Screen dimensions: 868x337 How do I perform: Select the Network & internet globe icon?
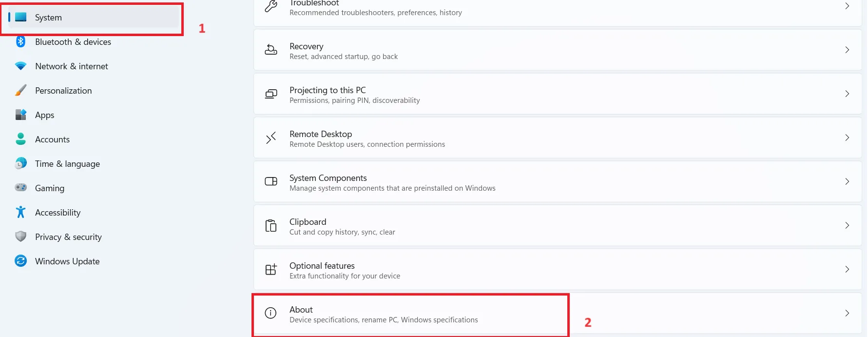[20, 66]
